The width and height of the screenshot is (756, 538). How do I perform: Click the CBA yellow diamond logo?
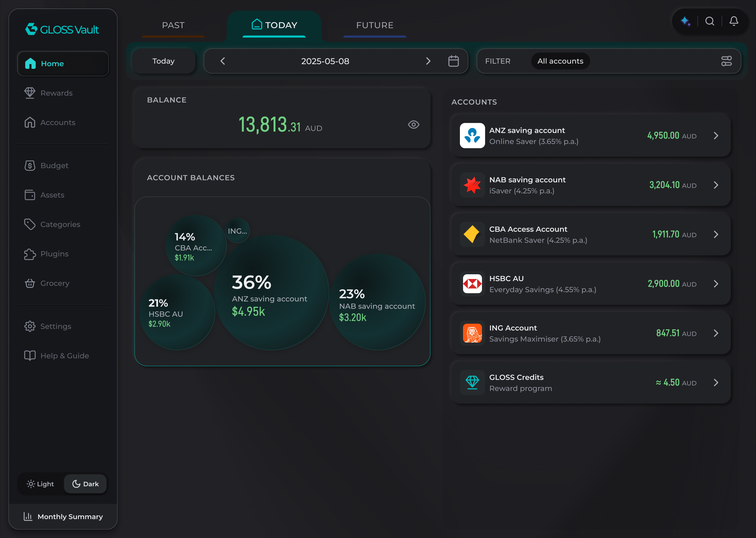(x=472, y=234)
